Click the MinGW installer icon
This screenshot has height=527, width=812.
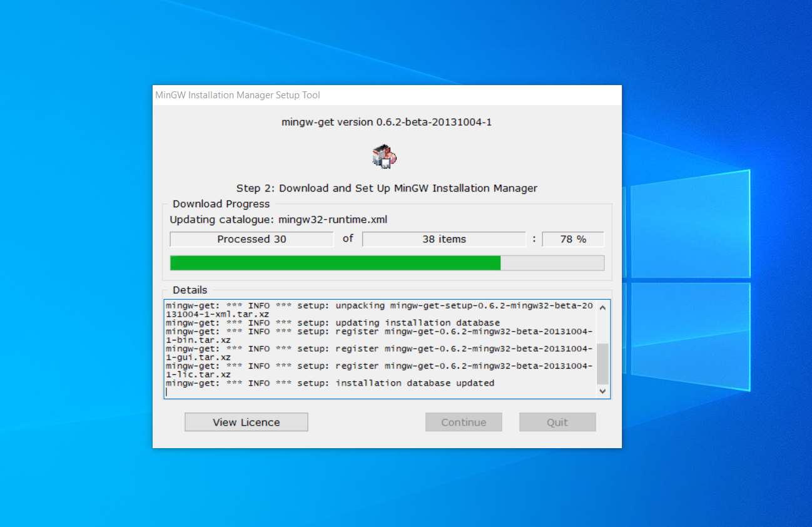click(x=385, y=156)
